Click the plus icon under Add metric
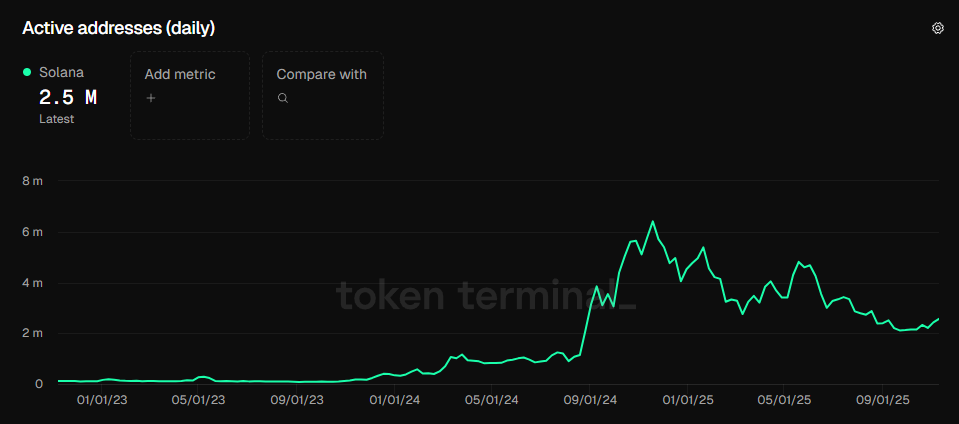 tap(151, 98)
